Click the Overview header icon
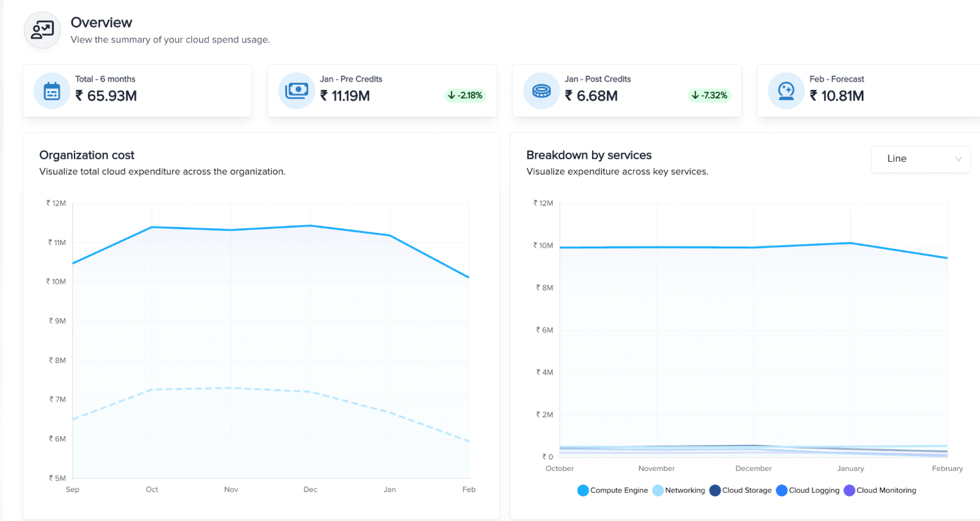The image size is (980, 521). coord(42,30)
